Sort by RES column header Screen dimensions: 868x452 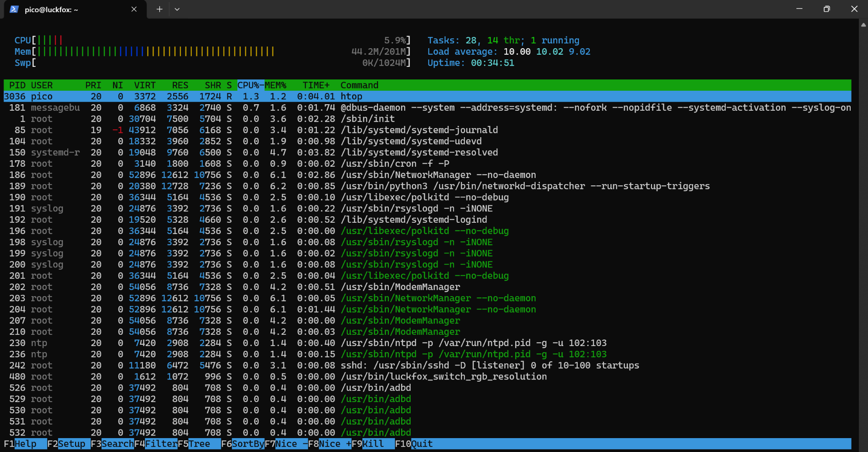180,85
